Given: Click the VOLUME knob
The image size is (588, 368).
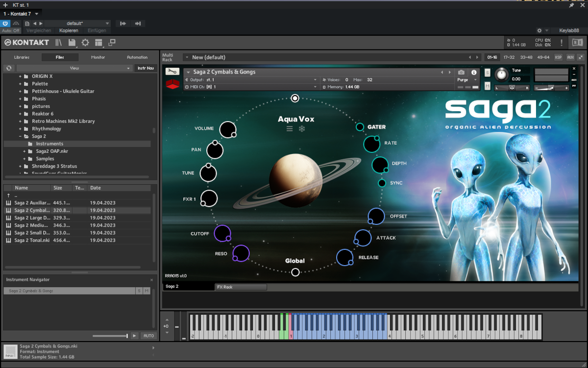Looking at the screenshot, I should point(227,130).
